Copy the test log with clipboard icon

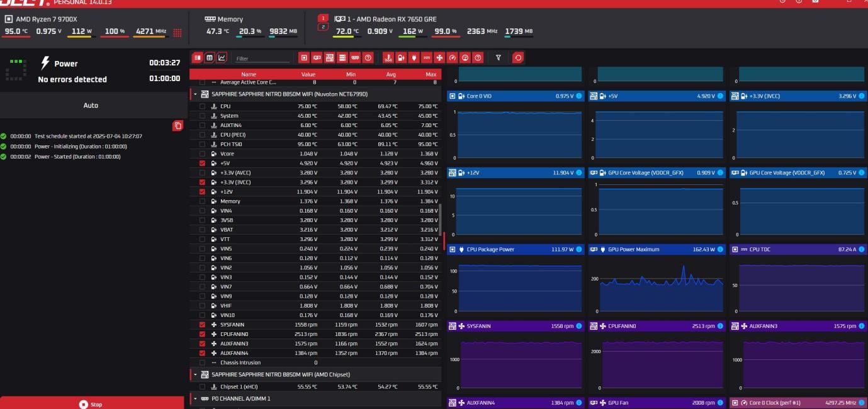[178, 126]
